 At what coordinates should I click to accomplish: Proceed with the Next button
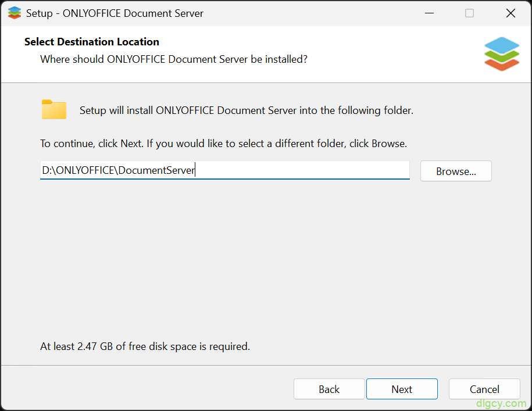[x=402, y=389]
